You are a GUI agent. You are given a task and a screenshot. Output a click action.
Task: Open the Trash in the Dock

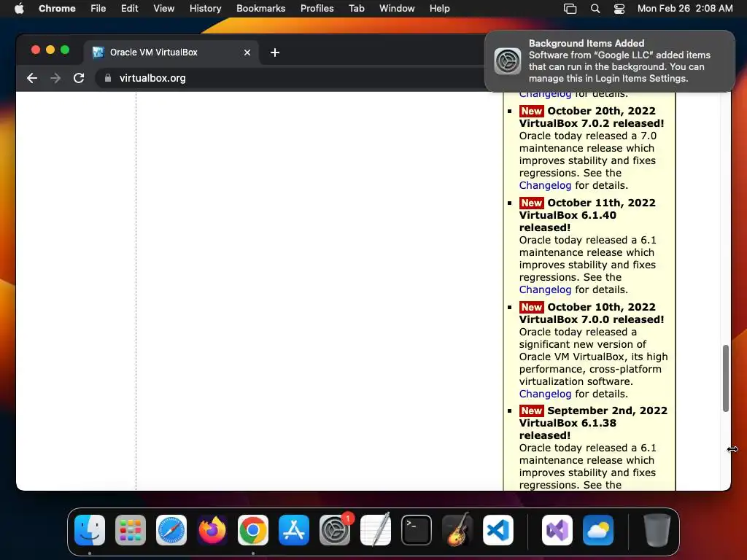[x=657, y=529]
